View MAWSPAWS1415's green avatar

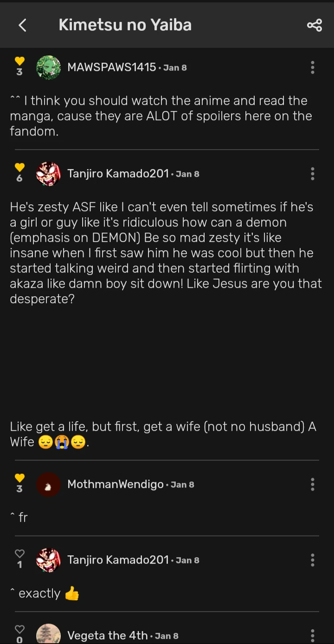(48, 67)
